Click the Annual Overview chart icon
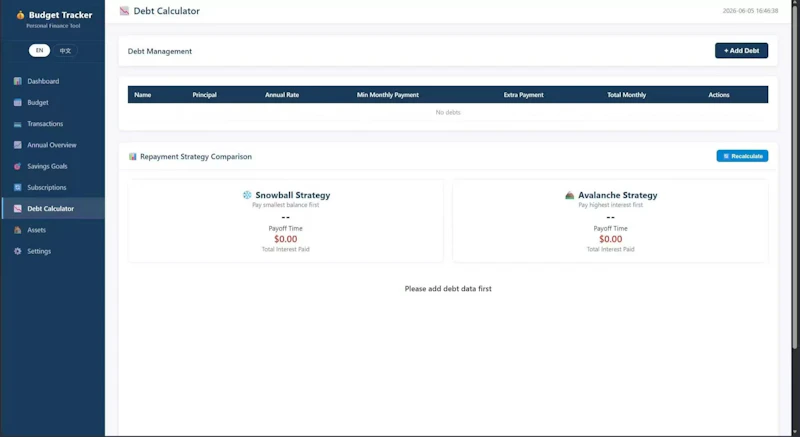Screen dimensions: 800x437 click(x=18, y=145)
